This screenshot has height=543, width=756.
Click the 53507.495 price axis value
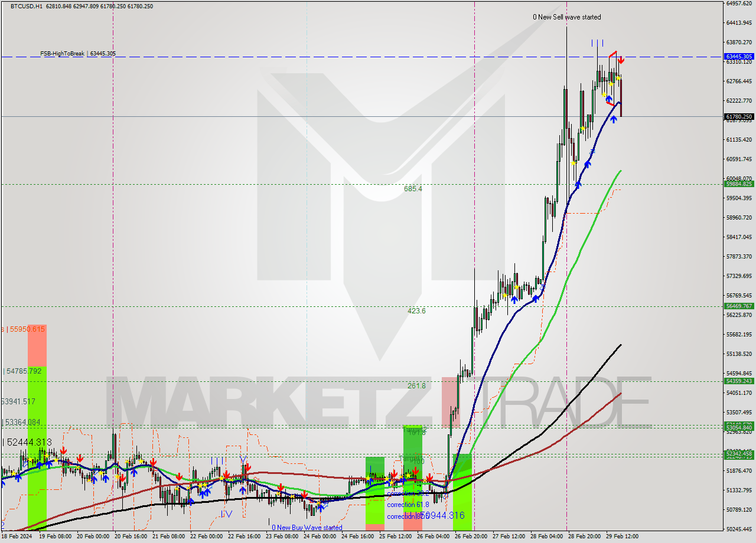click(739, 413)
